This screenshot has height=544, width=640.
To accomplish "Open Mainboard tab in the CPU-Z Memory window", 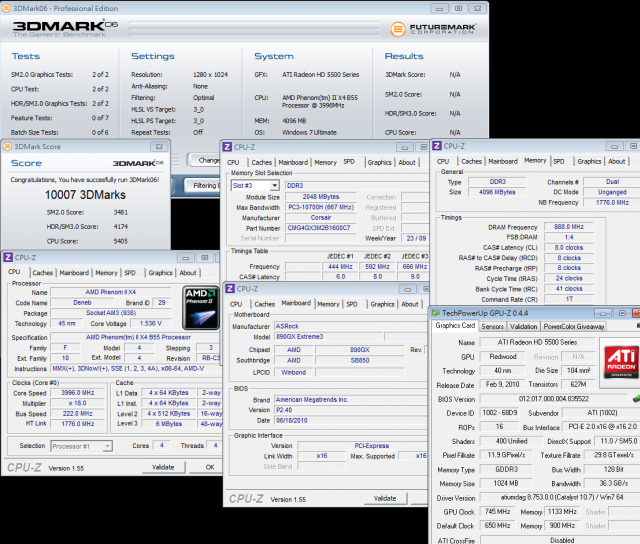I will (503, 162).
